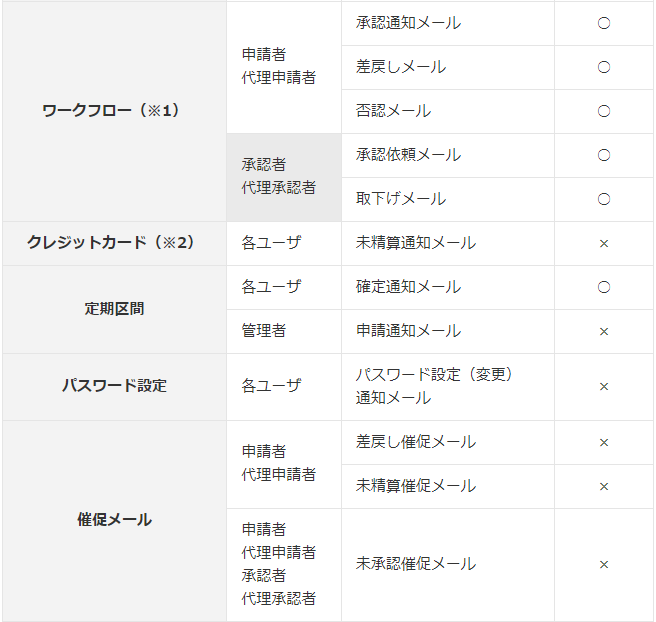
Task: Click the cross mark for 未承認催促メール
Action: tap(604, 564)
